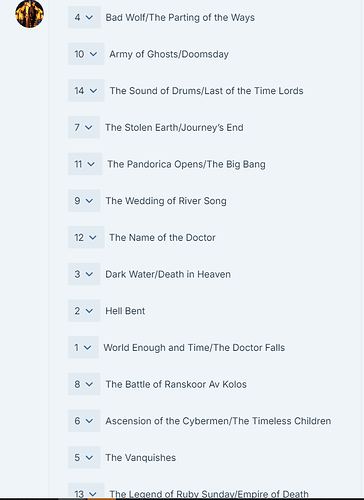Select the Hell Bent episode title
Screen dimensions: 364x500
[125, 311]
